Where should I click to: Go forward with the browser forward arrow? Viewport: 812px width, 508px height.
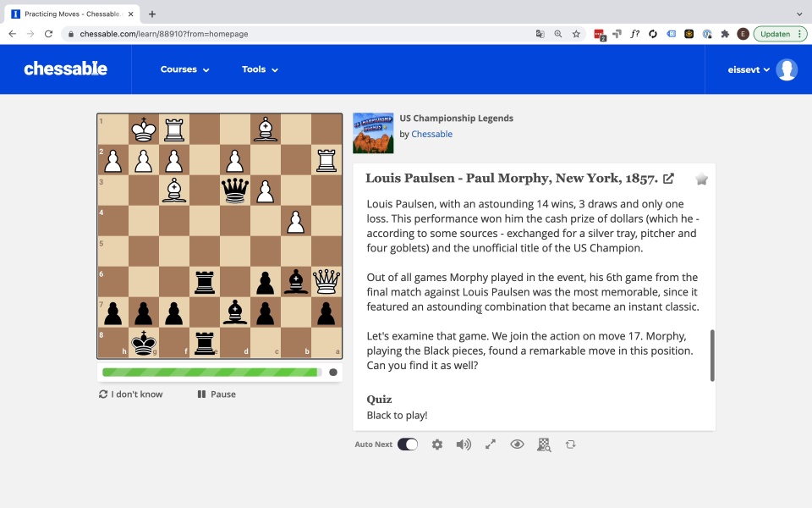(x=30, y=34)
